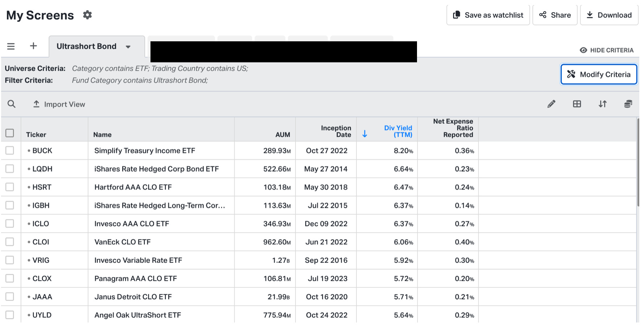The height and width of the screenshot is (329, 644).
Task: Sort by the Name column header
Action: [x=102, y=134]
